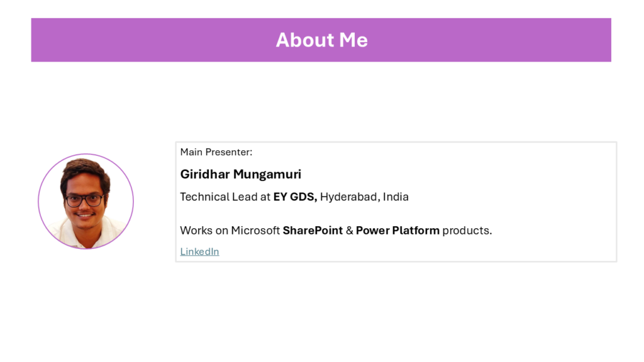Click the word "at" before EY GDS
Screen dimensions: 644x362
265,197
